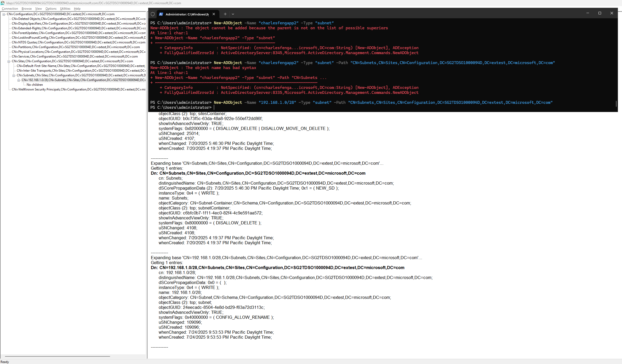
Task: Collapse the CN=Sites tree node
Action: pyautogui.click(x=9, y=61)
